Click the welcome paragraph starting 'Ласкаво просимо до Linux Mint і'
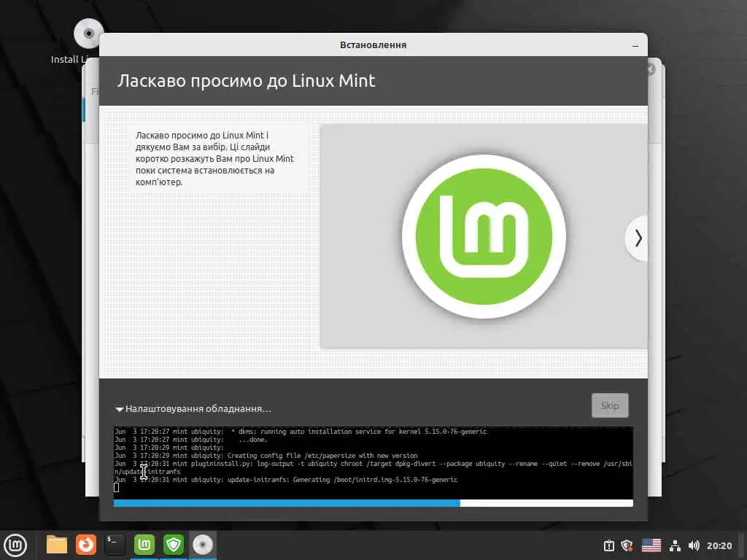 pyautogui.click(x=214, y=158)
